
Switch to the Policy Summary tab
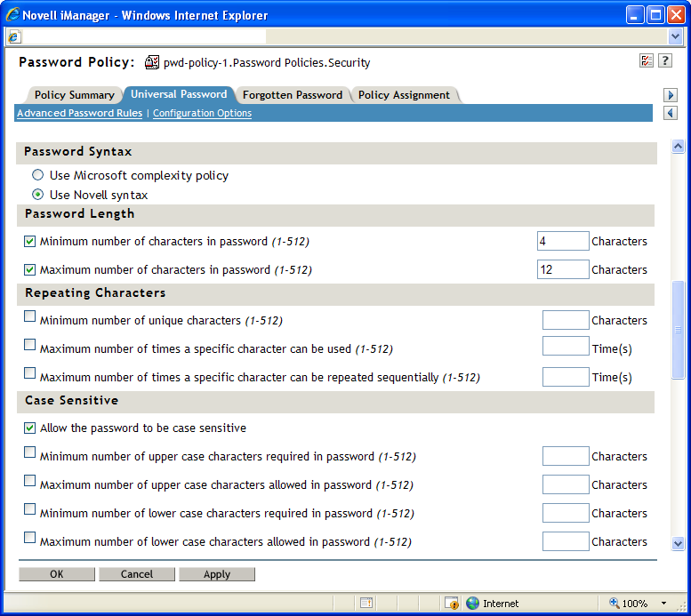coord(75,95)
